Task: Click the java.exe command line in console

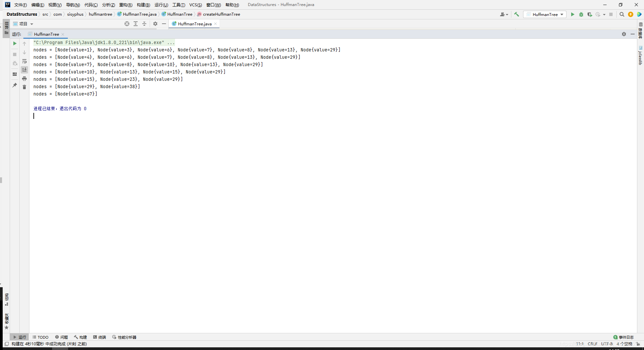Action: [x=104, y=42]
